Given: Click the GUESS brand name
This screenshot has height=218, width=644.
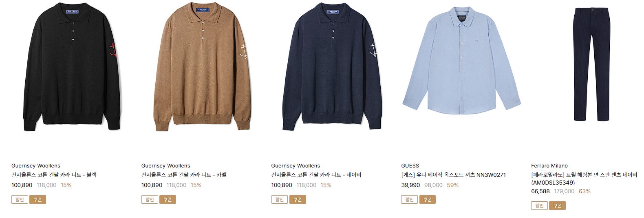Looking at the screenshot, I should [410, 166].
